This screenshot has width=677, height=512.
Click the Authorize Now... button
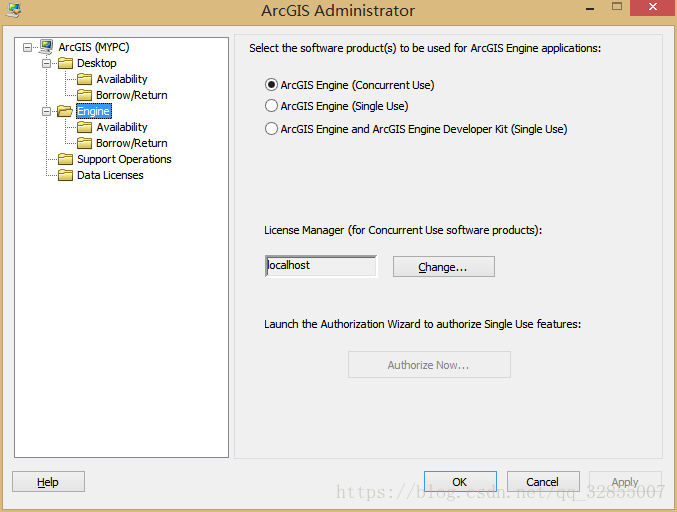point(429,365)
